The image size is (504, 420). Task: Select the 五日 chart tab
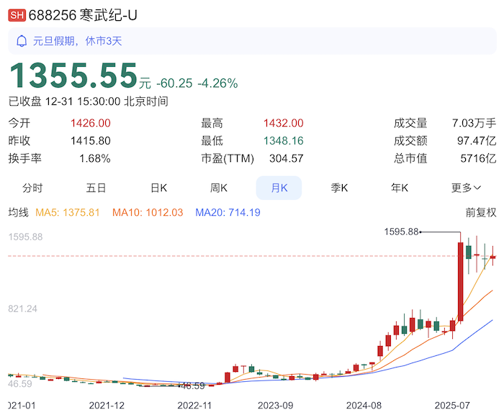(x=96, y=188)
